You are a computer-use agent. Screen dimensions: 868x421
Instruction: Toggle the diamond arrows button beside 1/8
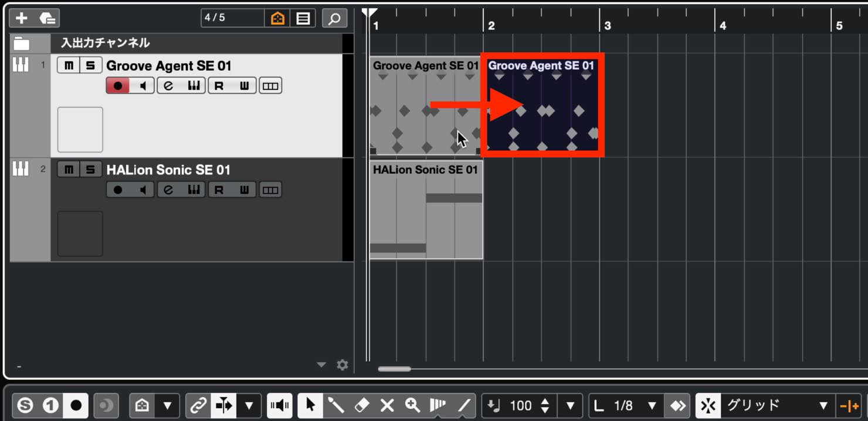pos(677,405)
